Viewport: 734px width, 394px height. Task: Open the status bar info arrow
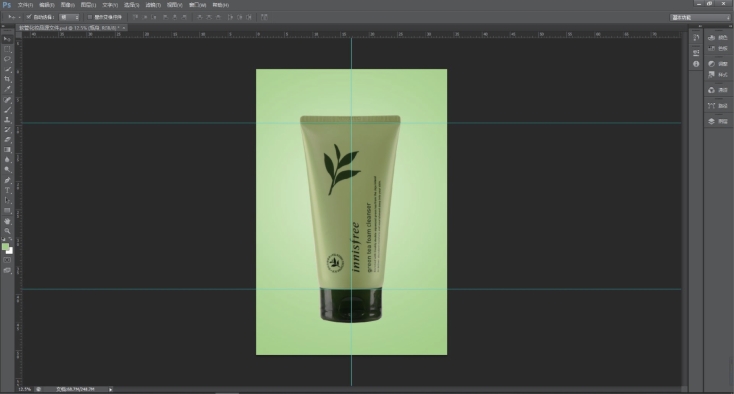coord(110,389)
